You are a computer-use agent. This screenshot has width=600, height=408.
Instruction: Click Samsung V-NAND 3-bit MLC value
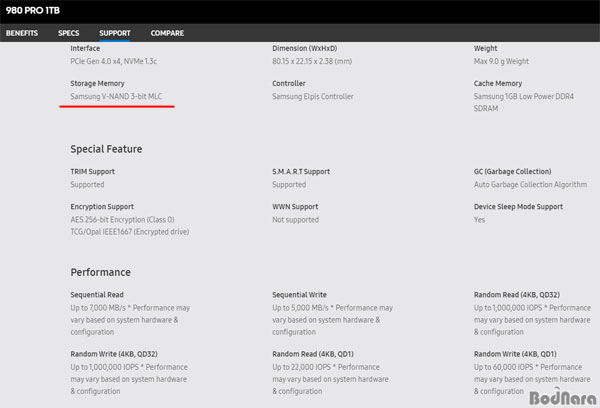pos(116,96)
